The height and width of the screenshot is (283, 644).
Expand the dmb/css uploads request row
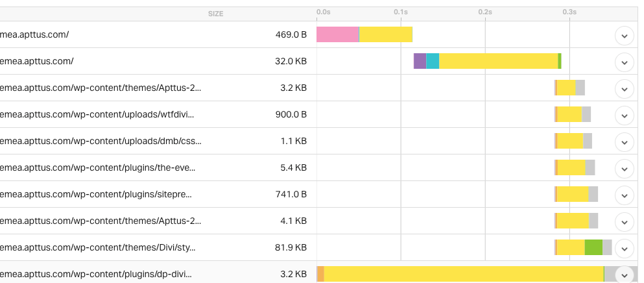tap(625, 142)
